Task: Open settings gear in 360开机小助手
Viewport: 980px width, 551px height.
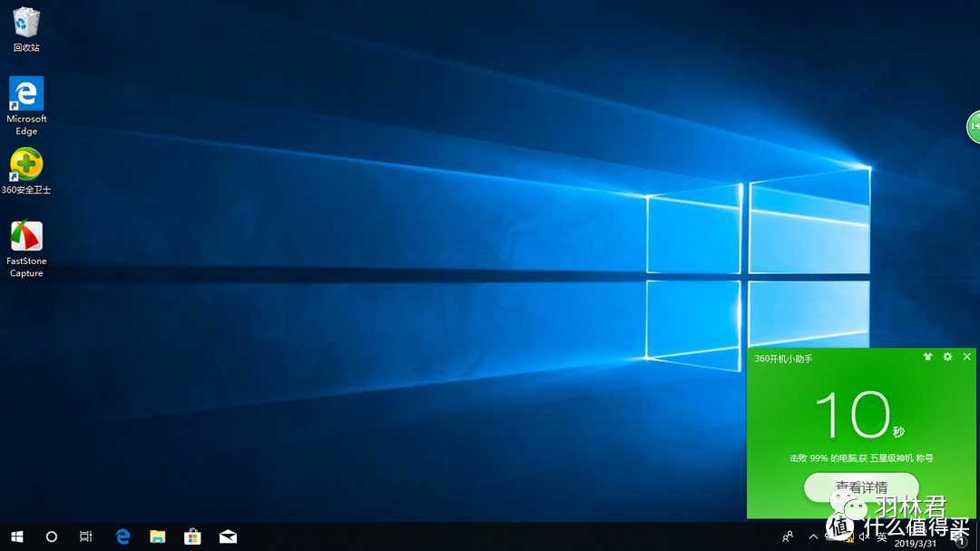Action: pyautogui.click(x=947, y=357)
